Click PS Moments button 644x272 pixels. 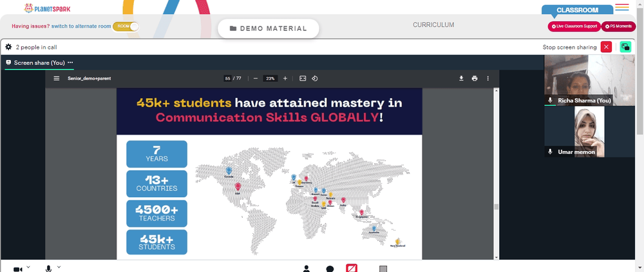618,26
